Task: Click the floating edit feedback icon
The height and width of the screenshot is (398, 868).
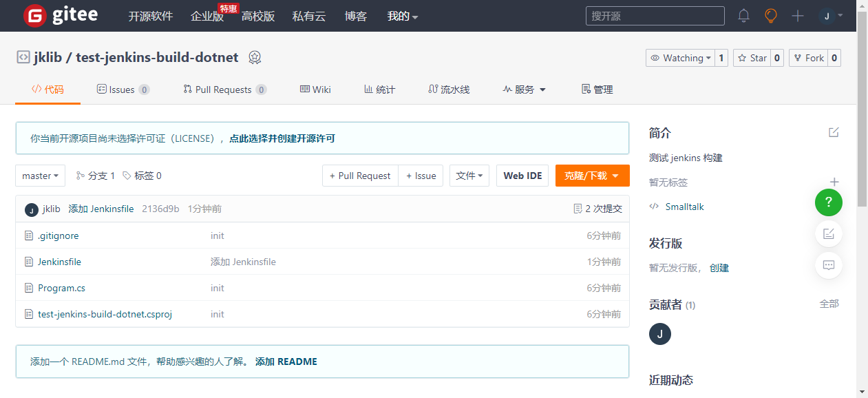Action: [829, 234]
